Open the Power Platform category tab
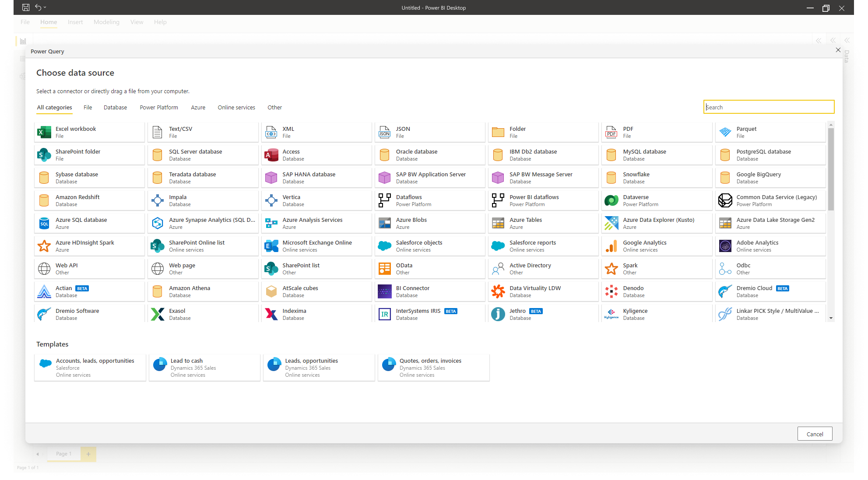 pos(159,108)
